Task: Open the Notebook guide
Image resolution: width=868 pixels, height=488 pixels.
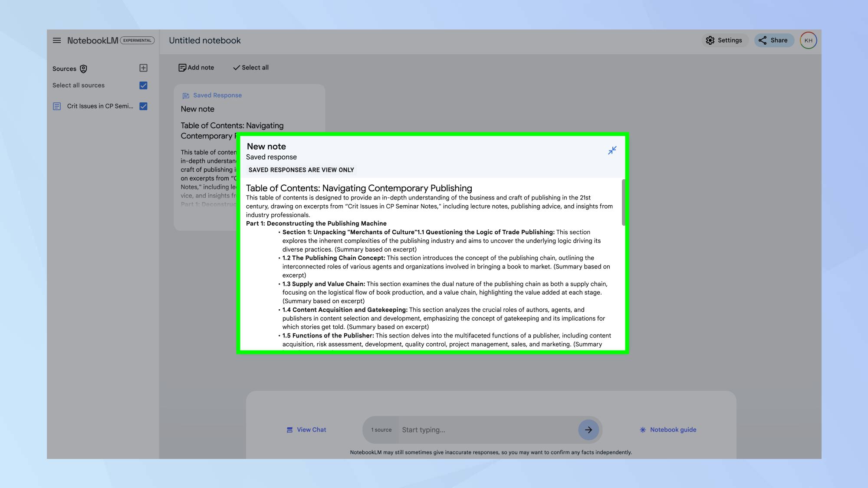Action: click(x=668, y=430)
